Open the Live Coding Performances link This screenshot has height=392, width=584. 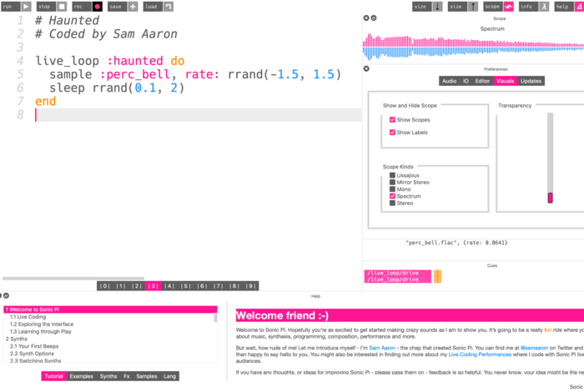tap(480, 354)
